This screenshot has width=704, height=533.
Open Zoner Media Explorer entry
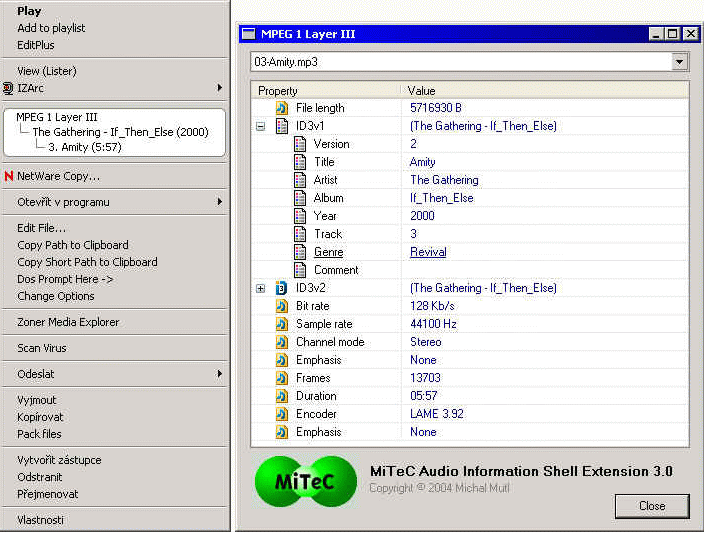(68, 322)
